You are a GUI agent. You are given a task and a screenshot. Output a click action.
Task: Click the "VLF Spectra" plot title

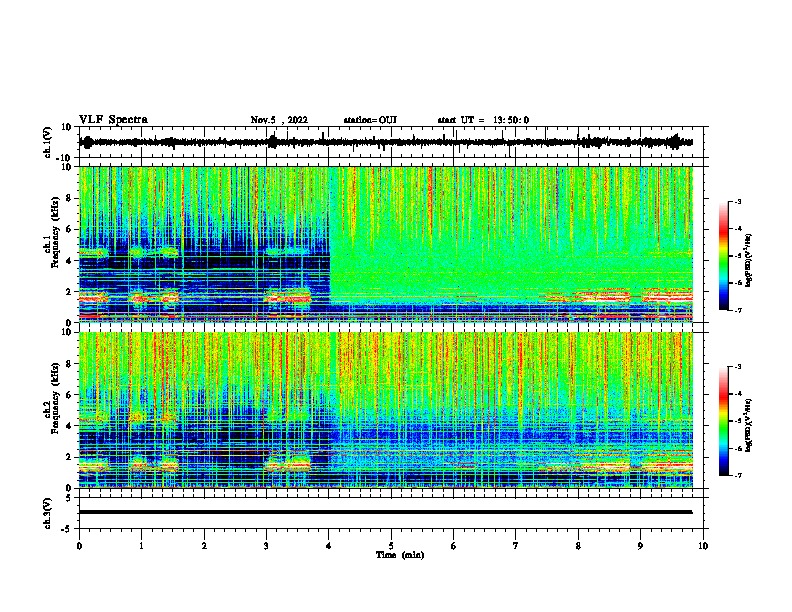coord(113,120)
